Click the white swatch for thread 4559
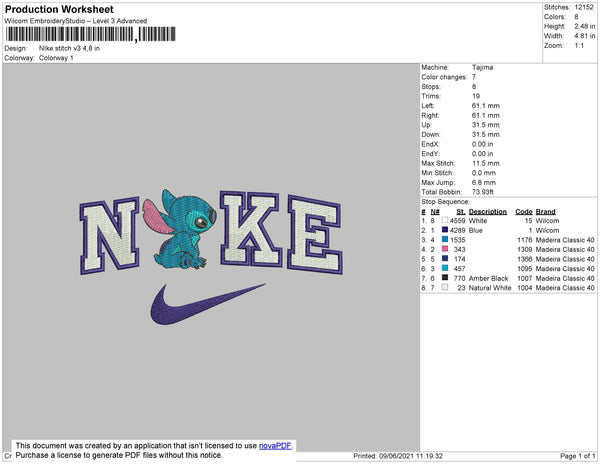 (x=445, y=220)
